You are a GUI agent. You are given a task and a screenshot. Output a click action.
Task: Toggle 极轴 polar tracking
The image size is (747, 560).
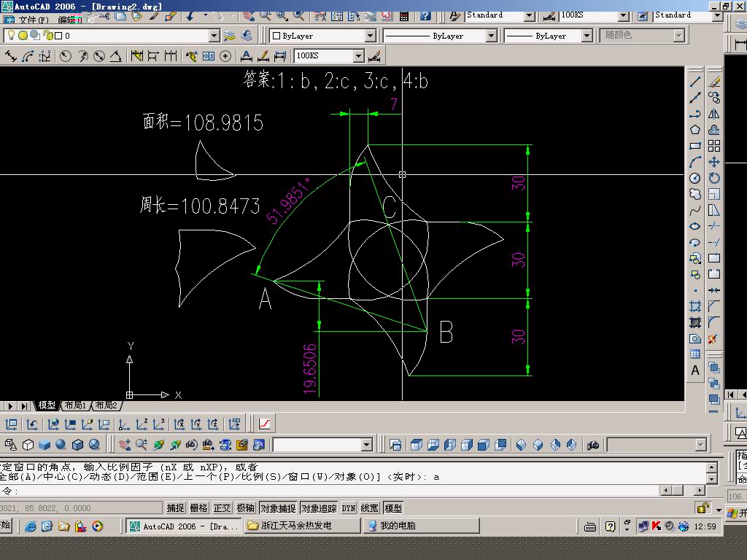point(245,508)
